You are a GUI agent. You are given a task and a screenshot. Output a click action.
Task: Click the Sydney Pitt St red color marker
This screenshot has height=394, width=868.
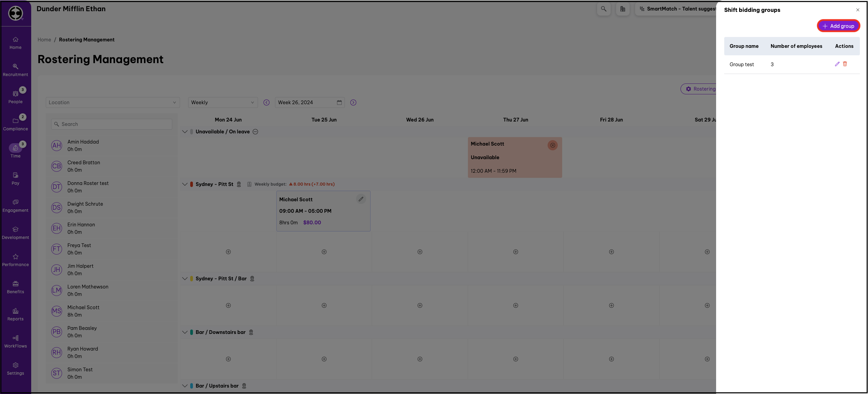(192, 184)
